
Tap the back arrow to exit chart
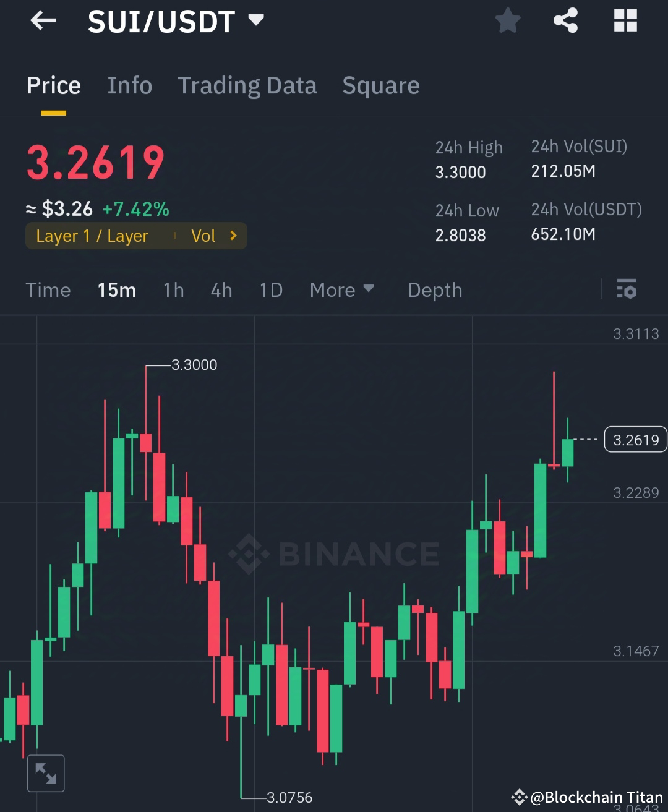tap(43, 20)
